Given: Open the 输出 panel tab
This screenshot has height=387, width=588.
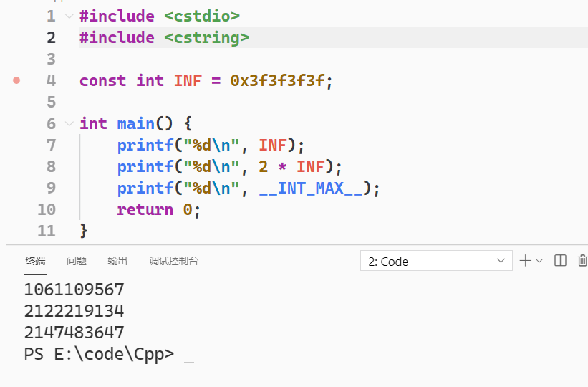Looking at the screenshot, I should tap(117, 261).
